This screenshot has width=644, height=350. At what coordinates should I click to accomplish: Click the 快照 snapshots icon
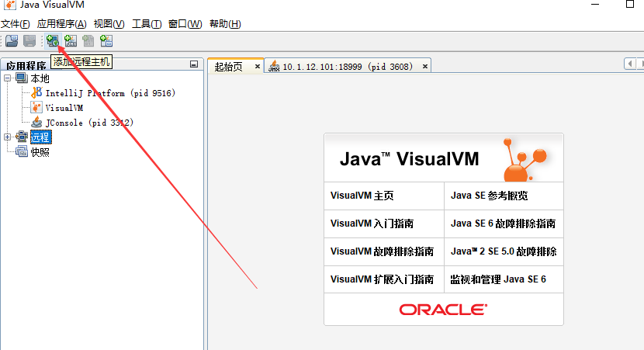22,151
